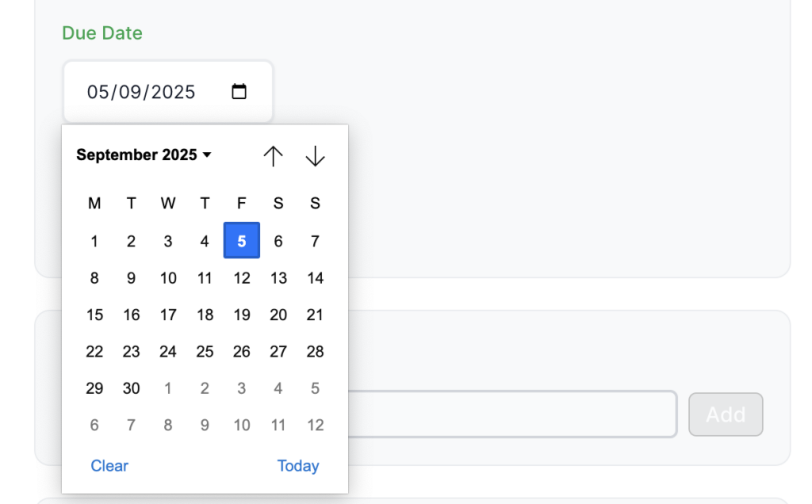Expand the September 2025 month selector

coord(144,155)
